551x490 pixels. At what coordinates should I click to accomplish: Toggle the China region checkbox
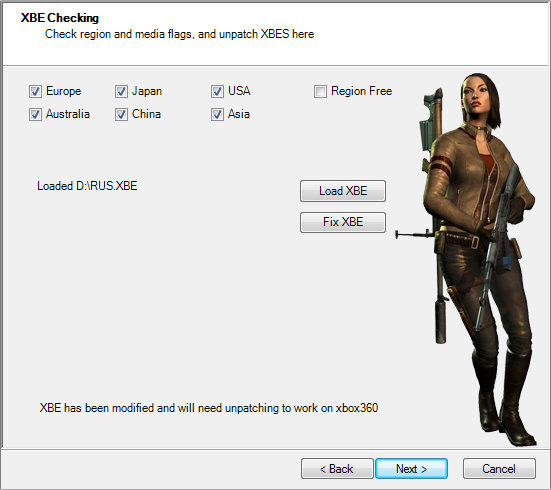coord(121,114)
